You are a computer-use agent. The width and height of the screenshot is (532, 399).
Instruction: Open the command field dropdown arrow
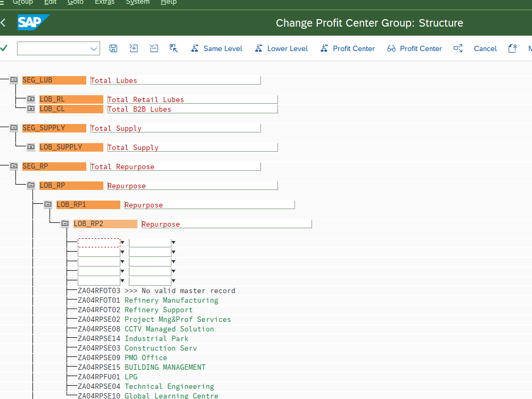click(94, 49)
